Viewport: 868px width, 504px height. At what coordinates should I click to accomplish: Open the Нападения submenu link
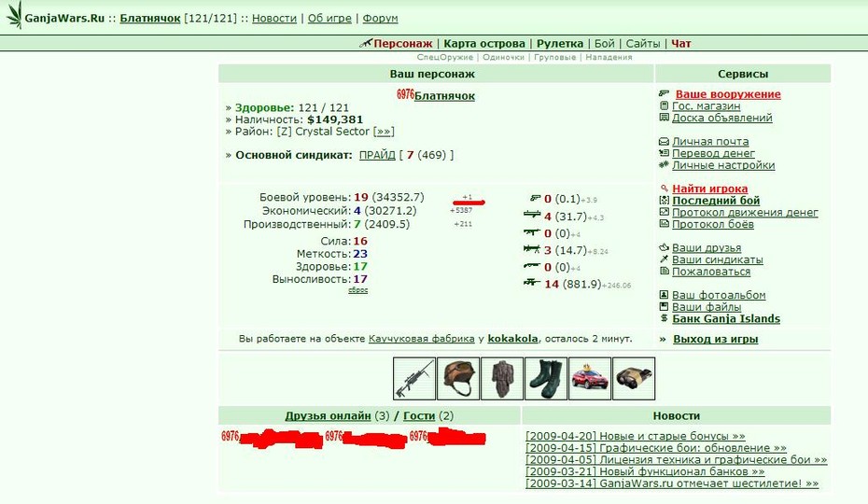click(x=609, y=57)
